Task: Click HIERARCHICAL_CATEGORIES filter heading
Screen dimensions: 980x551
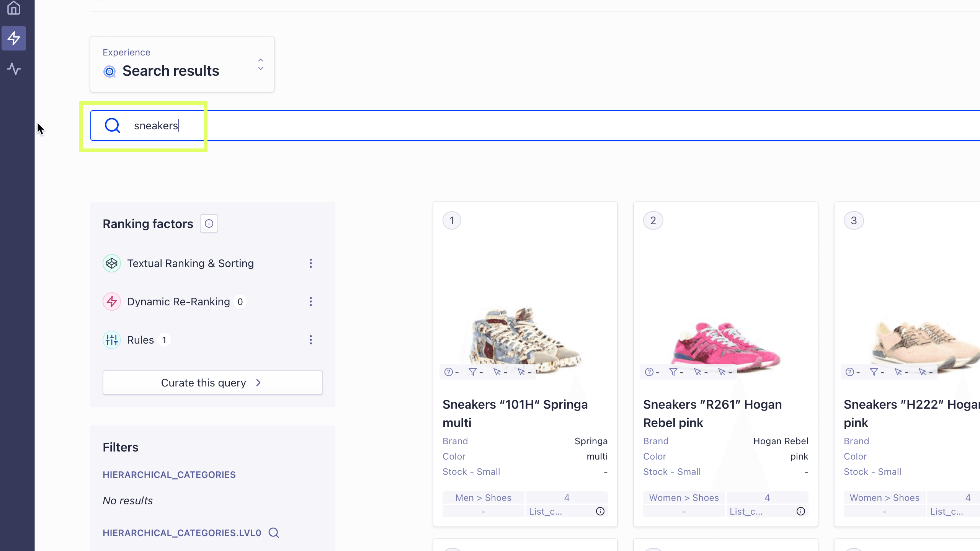Action: coord(169,474)
